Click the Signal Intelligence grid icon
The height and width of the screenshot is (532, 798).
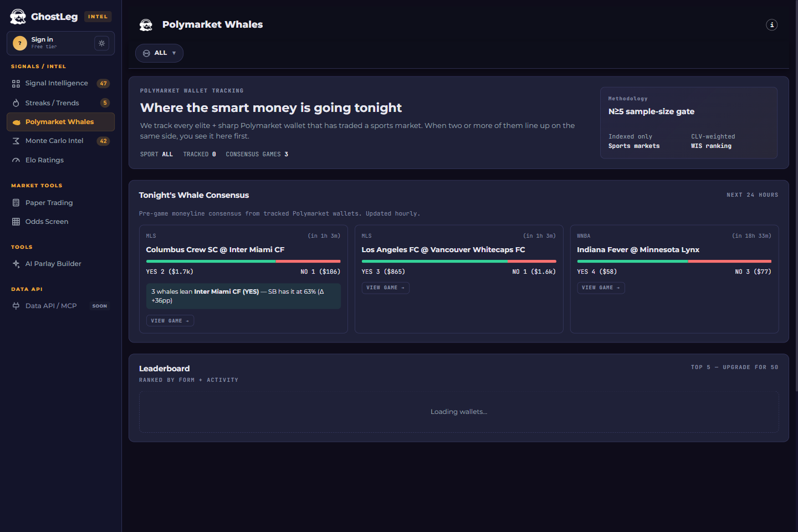16,84
